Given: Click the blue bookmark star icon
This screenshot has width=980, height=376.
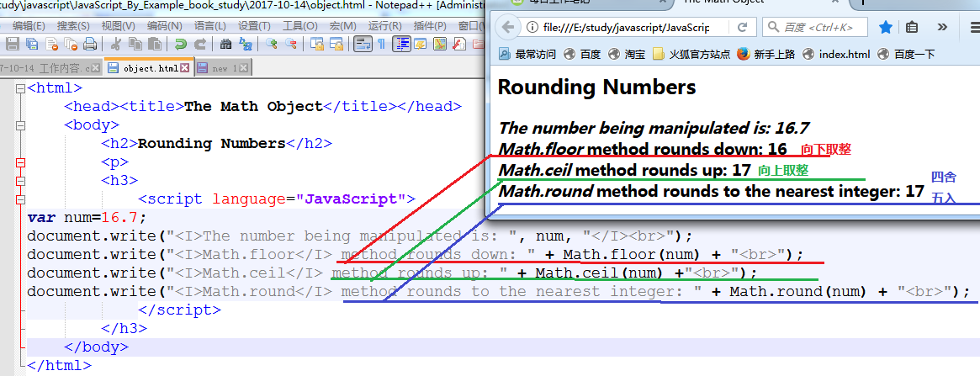Looking at the screenshot, I should 886,28.
